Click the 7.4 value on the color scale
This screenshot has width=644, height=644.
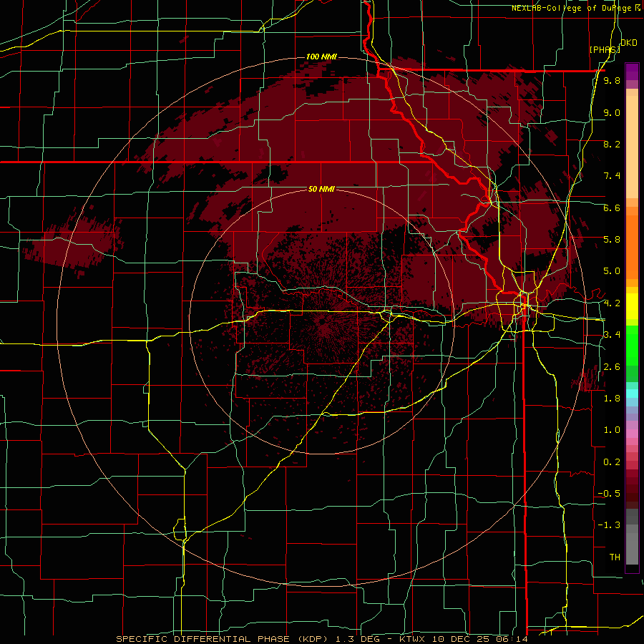coord(612,176)
